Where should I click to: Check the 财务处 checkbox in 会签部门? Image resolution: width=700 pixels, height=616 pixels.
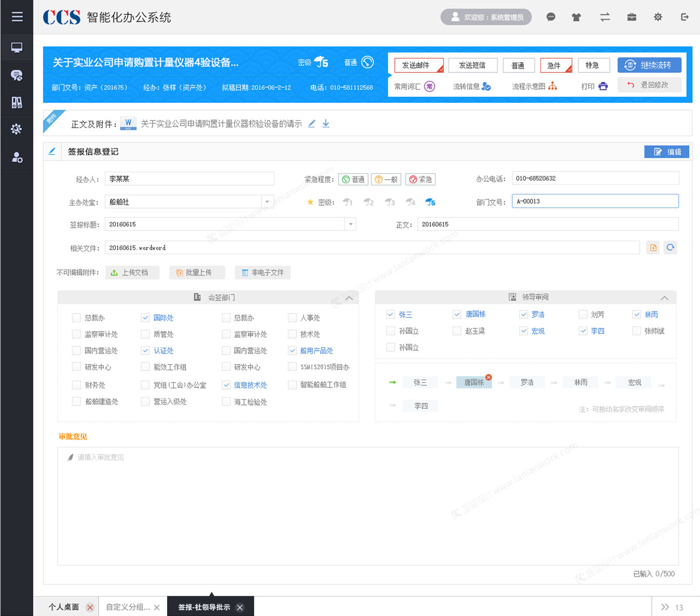click(76, 385)
